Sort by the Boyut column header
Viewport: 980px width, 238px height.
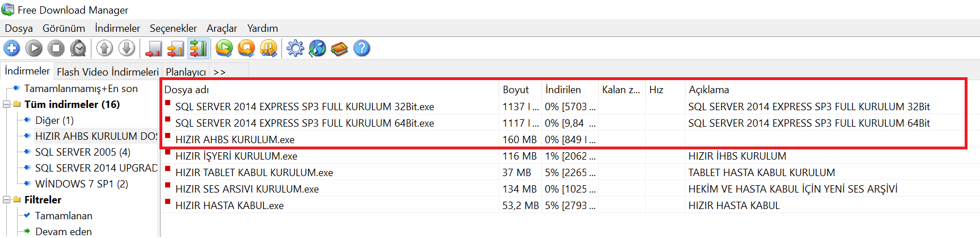coord(520,90)
